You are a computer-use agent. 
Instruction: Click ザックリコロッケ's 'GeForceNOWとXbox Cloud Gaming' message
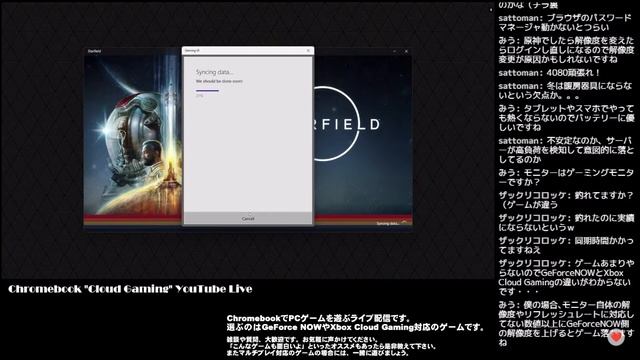(x=566, y=278)
